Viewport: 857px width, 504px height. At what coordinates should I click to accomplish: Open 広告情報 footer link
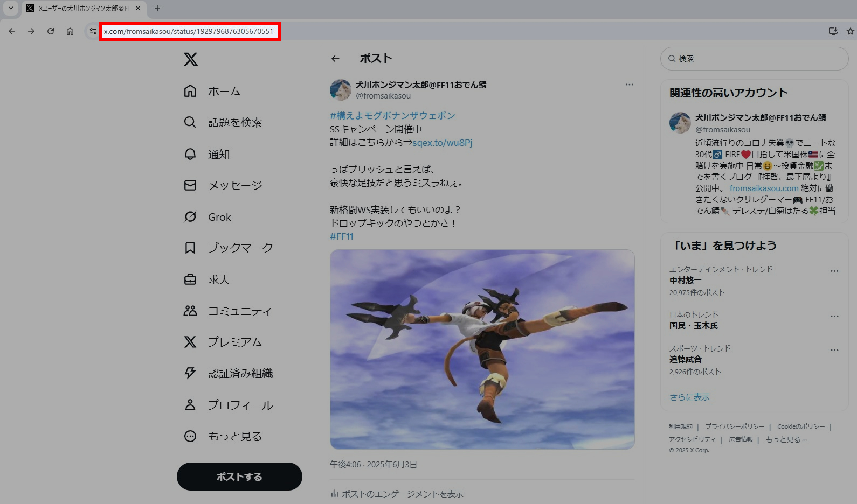[x=741, y=439]
